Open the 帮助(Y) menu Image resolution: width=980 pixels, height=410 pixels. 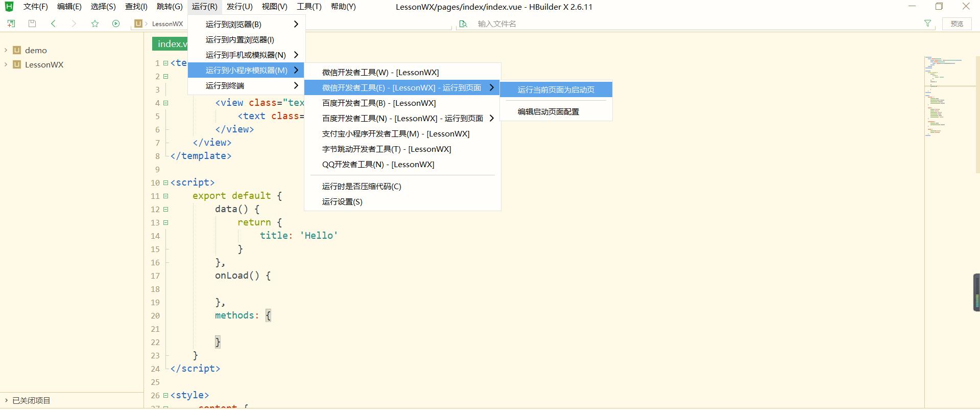pyautogui.click(x=343, y=7)
